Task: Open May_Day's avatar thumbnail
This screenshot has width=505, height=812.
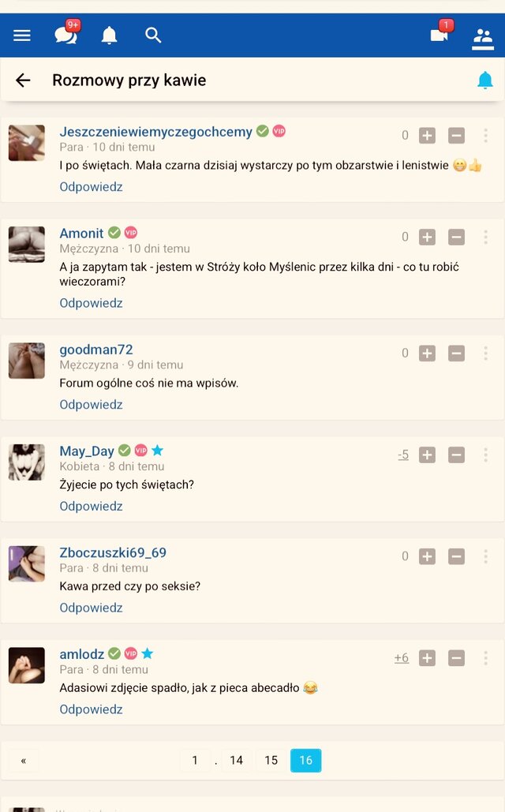Action: (26, 462)
